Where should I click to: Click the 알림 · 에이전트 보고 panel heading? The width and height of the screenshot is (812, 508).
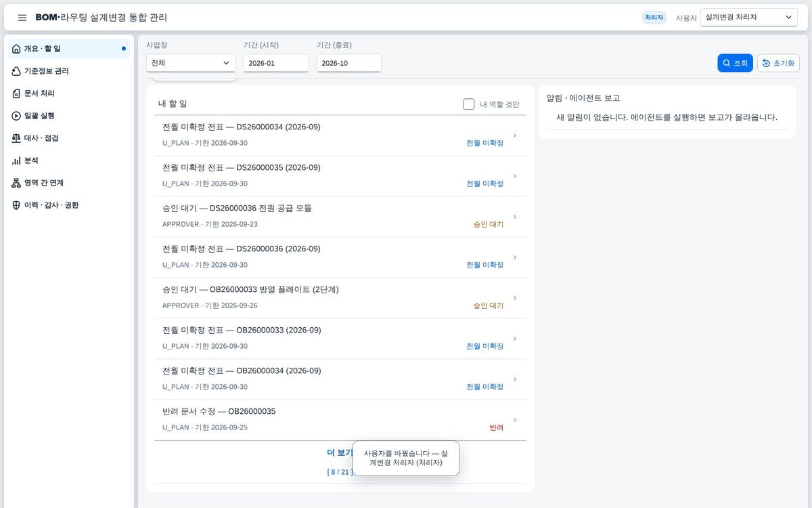coord(583,98)
